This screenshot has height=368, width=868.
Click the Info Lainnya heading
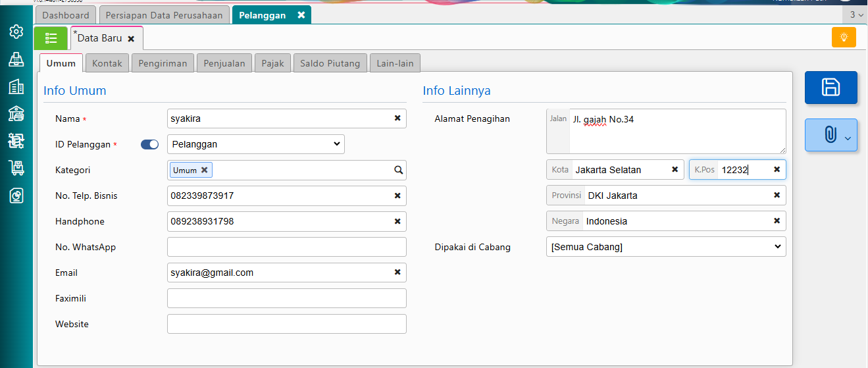click(x=457, y=91)
